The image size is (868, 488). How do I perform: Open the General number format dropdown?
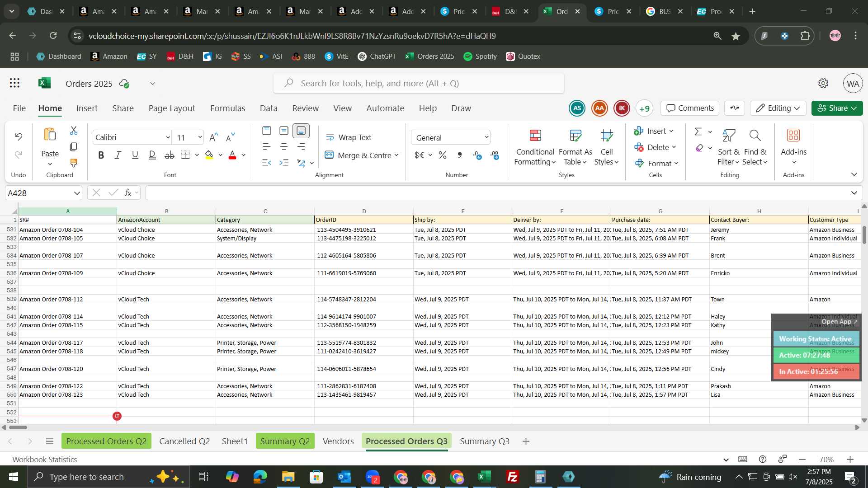click(451, 137)
